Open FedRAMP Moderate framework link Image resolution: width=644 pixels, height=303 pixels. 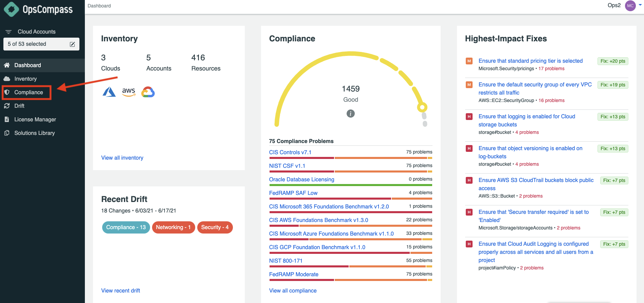pyautogui.click(x=294, y=275)
